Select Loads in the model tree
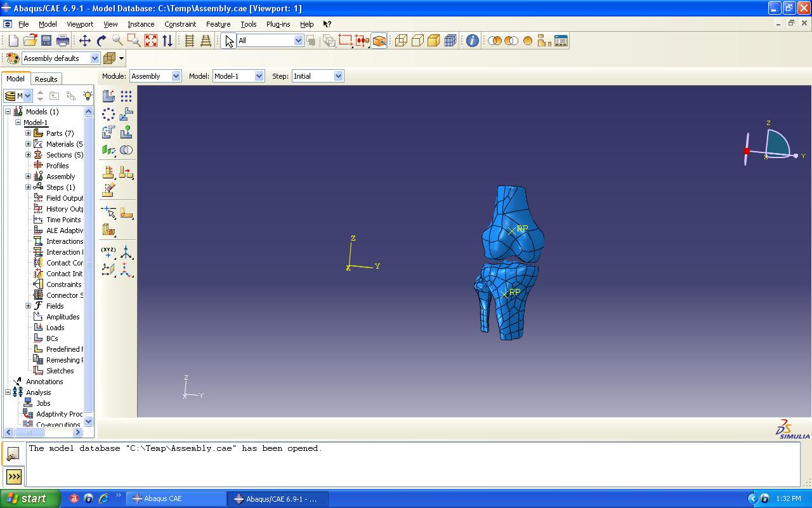 coord(55,328)
